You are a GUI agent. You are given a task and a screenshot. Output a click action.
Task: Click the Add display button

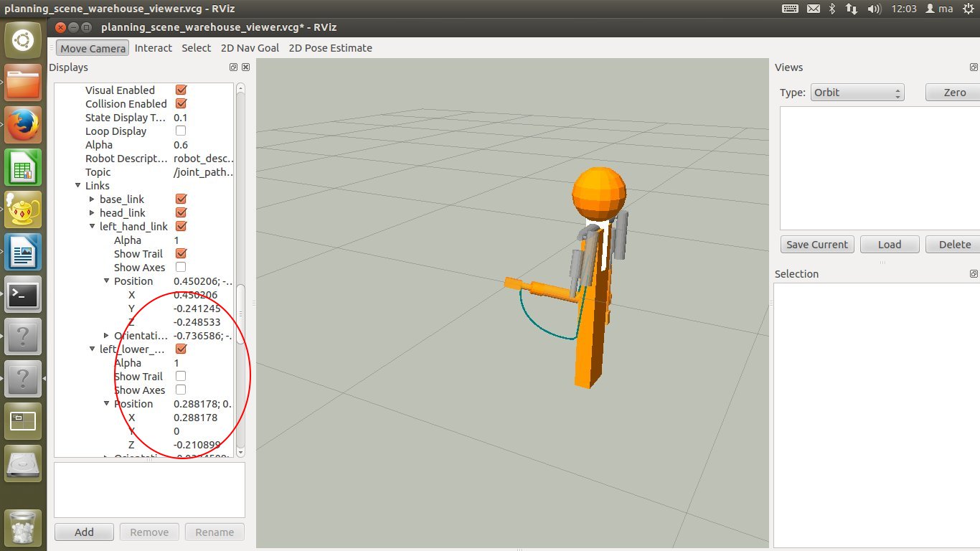(x=84, y=532)
